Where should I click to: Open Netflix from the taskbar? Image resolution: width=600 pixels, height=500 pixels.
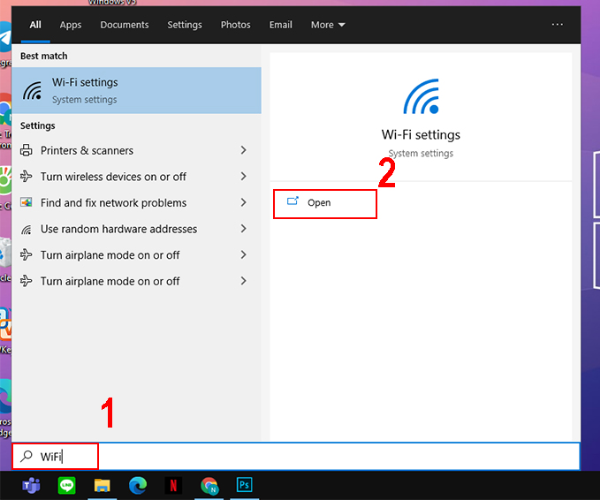click(173, 485)
